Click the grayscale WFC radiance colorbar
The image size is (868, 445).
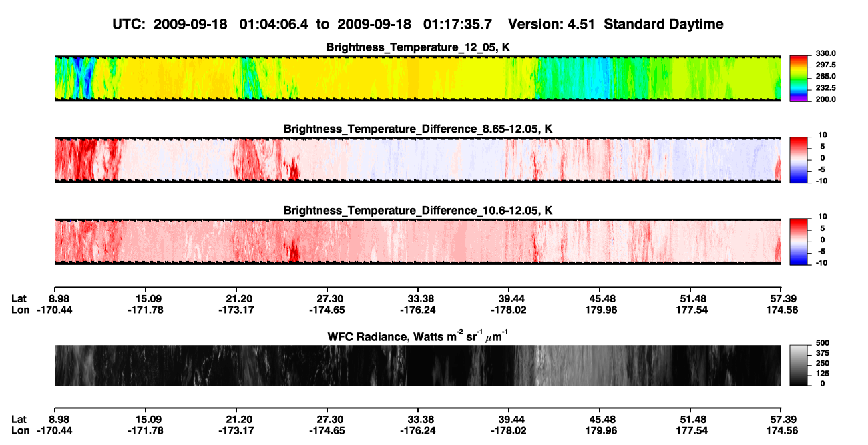pyautogui.click(x=800, y=365)
